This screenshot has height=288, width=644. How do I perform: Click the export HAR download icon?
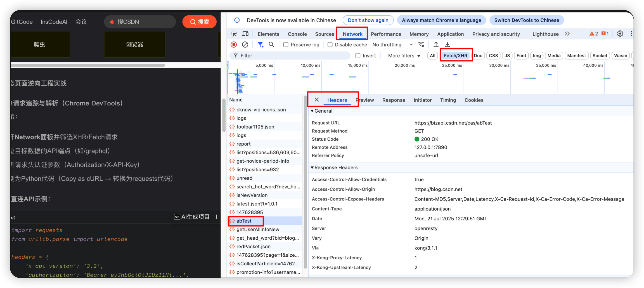(x=448, y=44)
